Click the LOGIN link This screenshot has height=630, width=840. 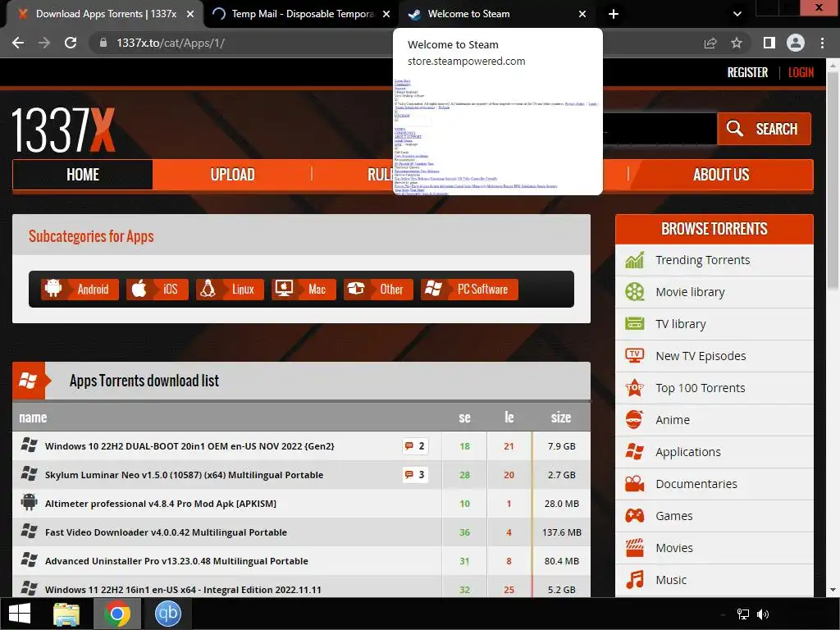click(801, 72)
